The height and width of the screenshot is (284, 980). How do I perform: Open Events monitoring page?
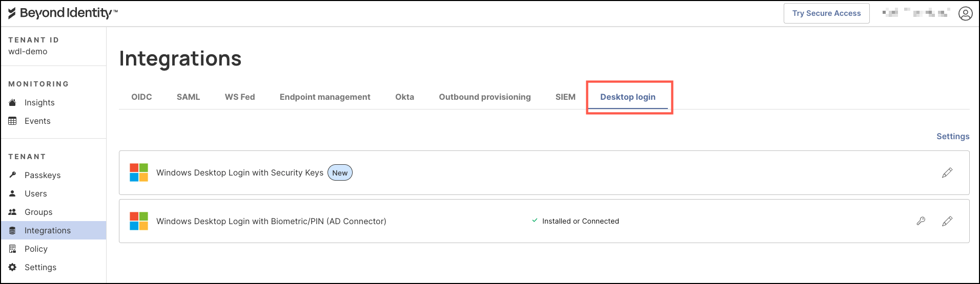click(37, 121)
